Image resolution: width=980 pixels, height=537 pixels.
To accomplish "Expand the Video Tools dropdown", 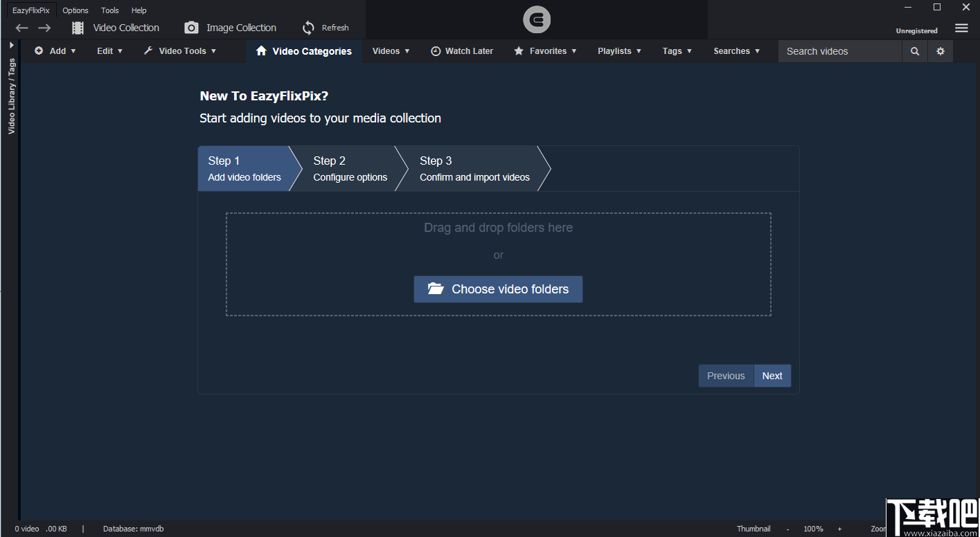I will coord(179,51).
